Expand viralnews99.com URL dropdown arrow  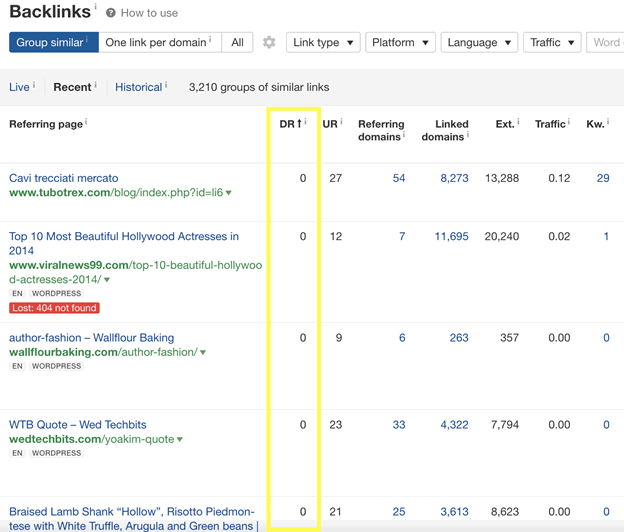pos(107,280)
